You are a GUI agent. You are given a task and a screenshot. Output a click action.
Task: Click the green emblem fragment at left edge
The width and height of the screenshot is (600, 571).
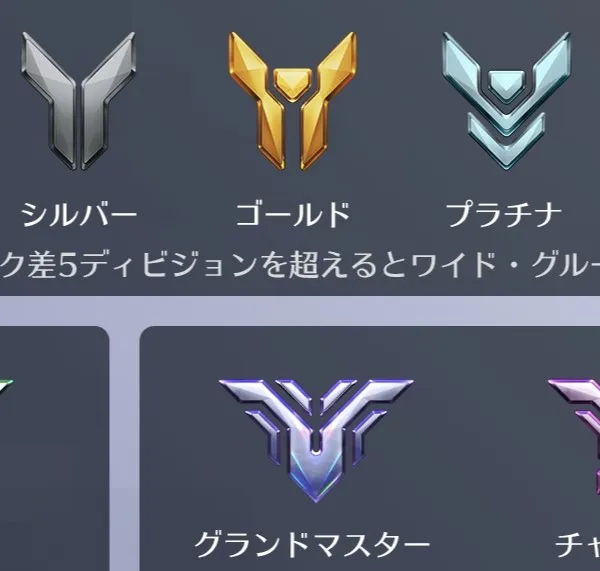pyautogui.click(x=6, y=386)
